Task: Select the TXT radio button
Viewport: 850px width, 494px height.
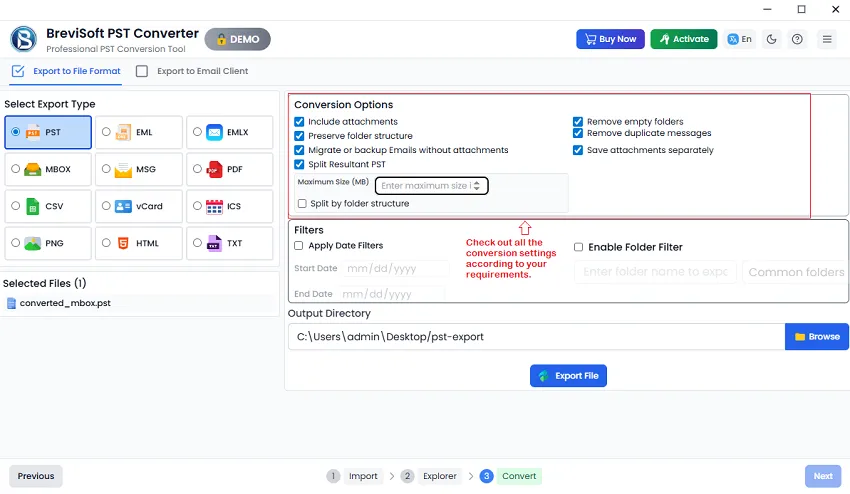Action: click(x=197, y=242)
